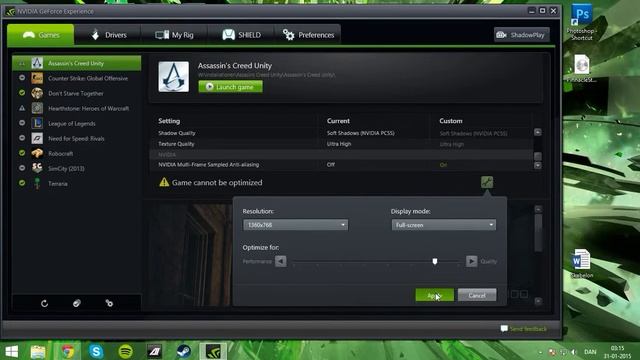Click GeForce Experience taskbar icon

point(213,351)
